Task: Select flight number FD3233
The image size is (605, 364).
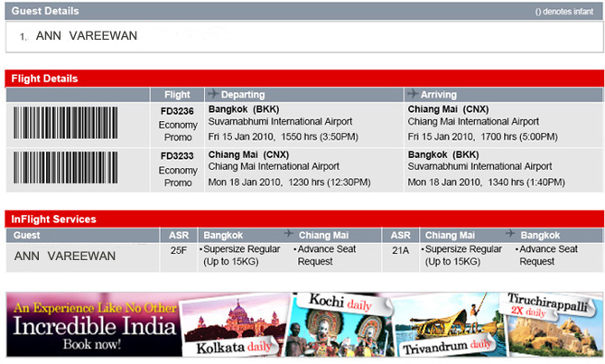Action: pos(177,154)
